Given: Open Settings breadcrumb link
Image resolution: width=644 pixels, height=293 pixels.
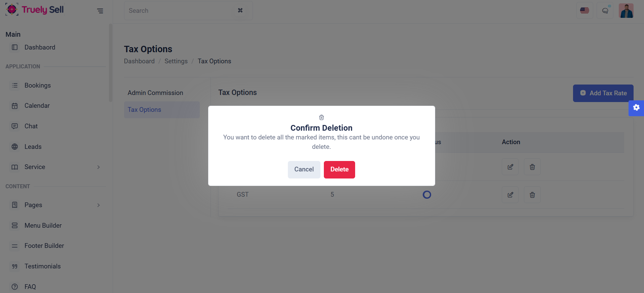Looking at the screenshot, I should coord(176,61).
